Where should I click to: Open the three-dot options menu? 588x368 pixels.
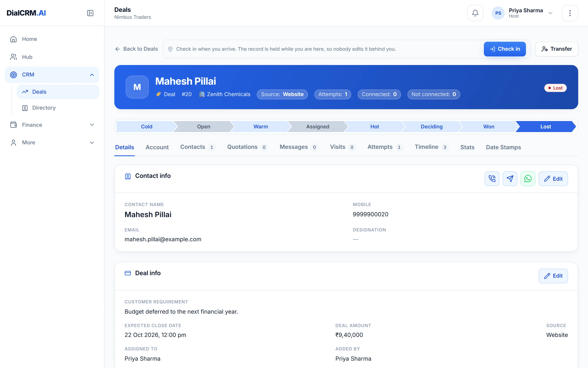tap(570, 13)
